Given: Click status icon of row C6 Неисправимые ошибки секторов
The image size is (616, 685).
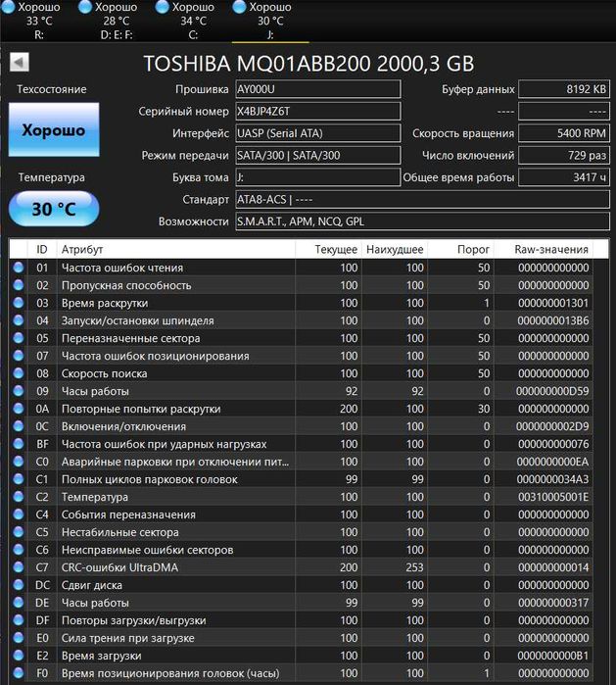Looking at the screenshot, I should (19, 549).
